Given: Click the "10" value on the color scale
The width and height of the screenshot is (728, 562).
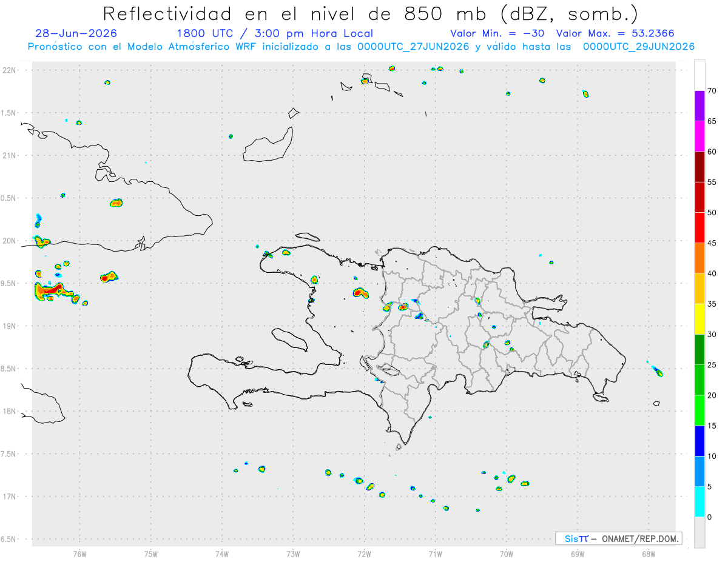Looking at the screenshot, I should (x=712, y=457).
